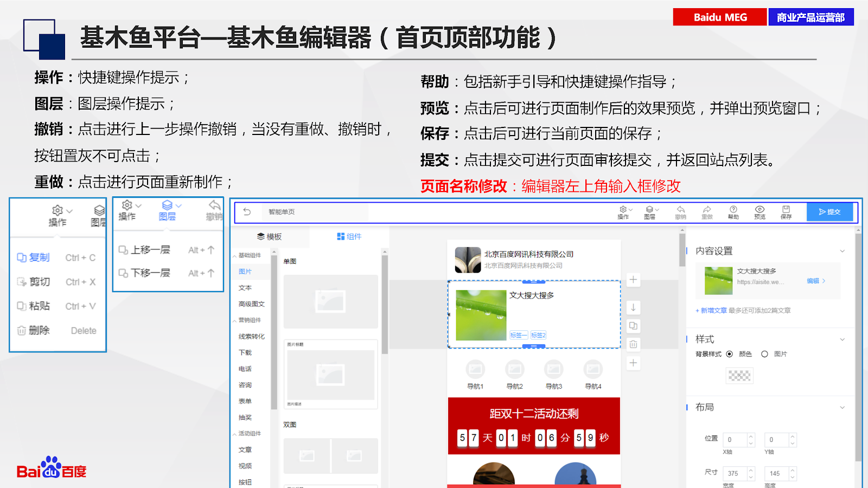Screen dimensions: 868x488
Task: Click the 智能单页 page name field
Action: (x=315, y=212)
